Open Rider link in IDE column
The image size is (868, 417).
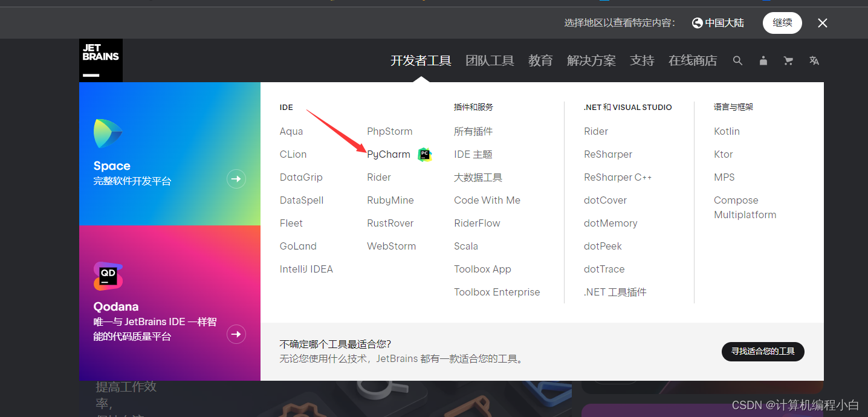click(379, 177)
